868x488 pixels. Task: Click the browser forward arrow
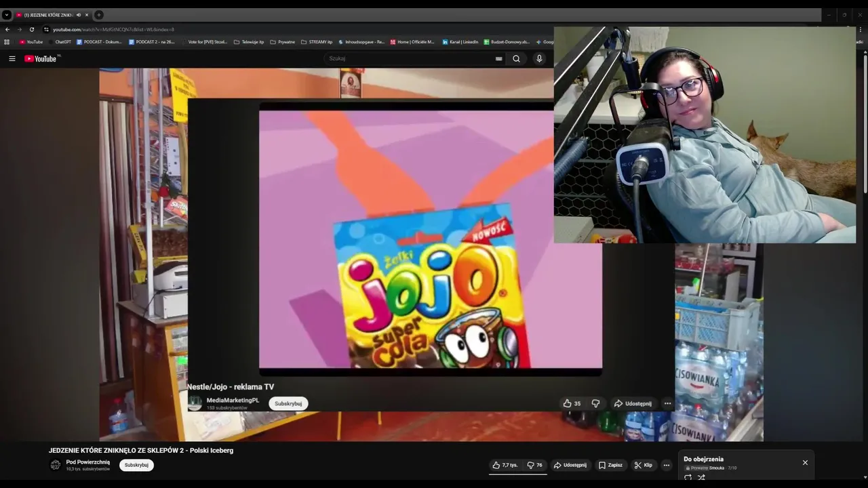click(19, 30)
